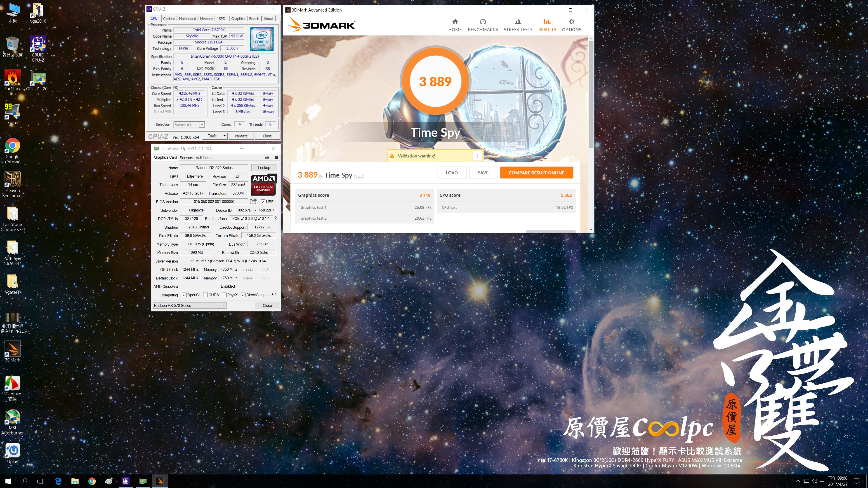Click LOAD button in 3DMark
The height and width of the screenshot is (488, 868).
pyautogui.click(x=452, y=173)
